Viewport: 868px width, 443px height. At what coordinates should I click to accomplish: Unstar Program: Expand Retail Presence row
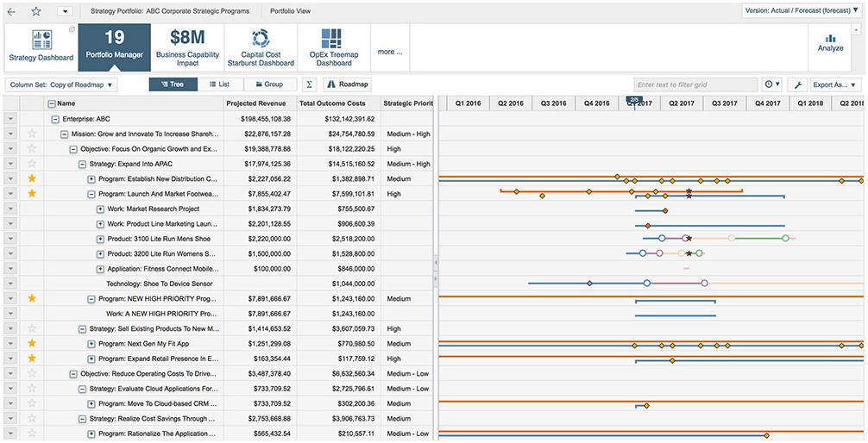[x=32, y=358]
